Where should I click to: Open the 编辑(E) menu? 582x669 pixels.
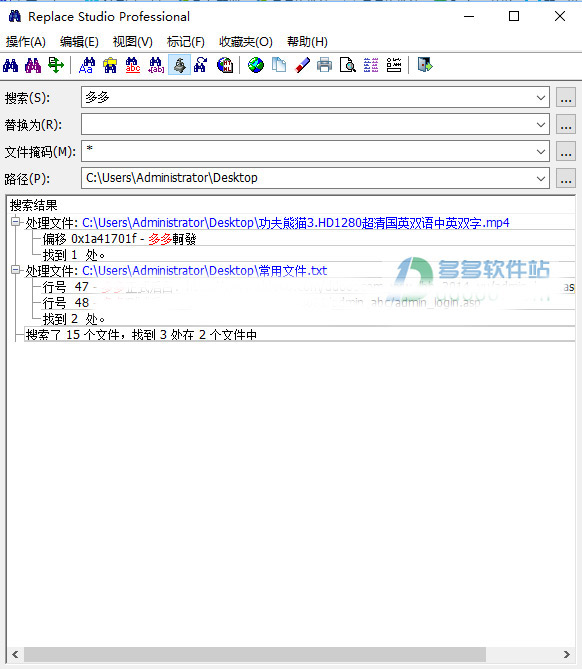[79, 42]
